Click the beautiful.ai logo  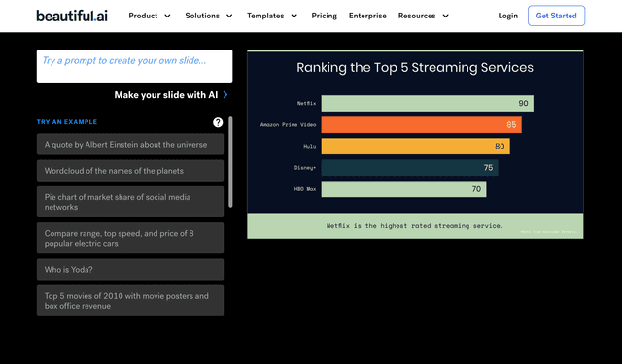[72, 16]
